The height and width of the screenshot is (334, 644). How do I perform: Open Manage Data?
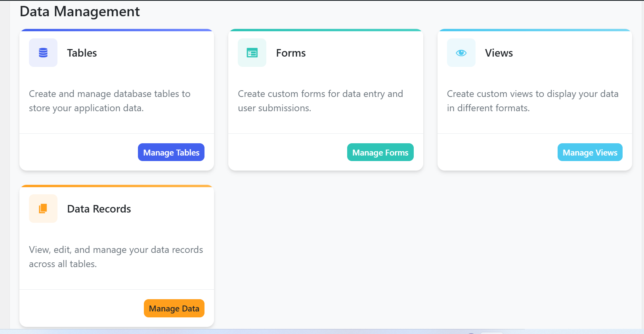click(174, 308)
